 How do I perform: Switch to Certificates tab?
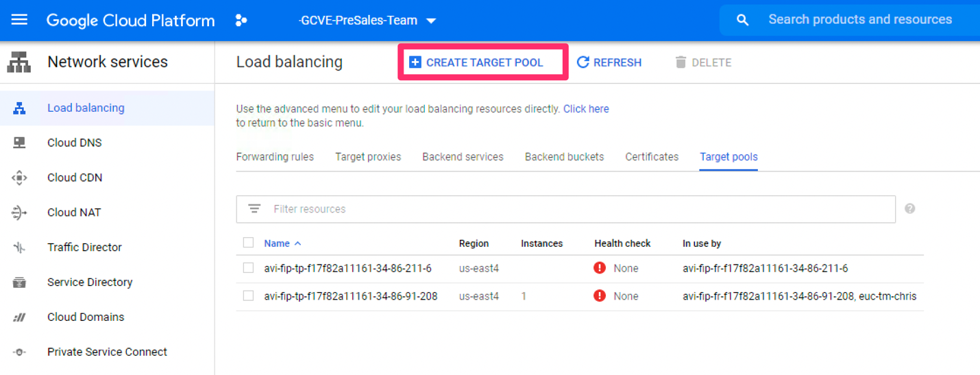[x=652, y=157]
